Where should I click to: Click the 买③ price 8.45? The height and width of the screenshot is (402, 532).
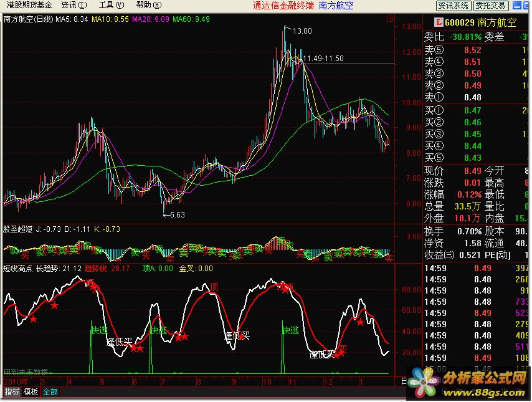click(473, 134)
